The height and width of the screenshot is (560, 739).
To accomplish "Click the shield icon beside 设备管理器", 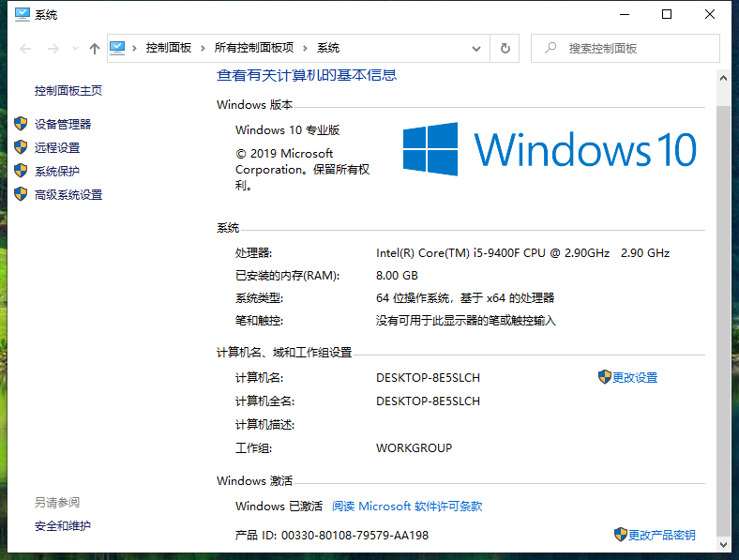I will (x=21, y=124).
